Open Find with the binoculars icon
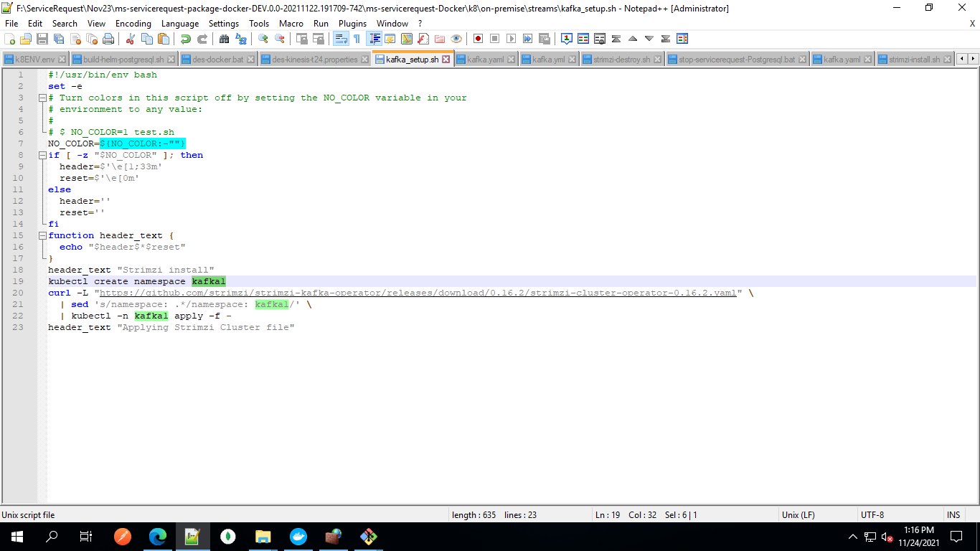This screenshot has width=980, height=551. [224, 39]
